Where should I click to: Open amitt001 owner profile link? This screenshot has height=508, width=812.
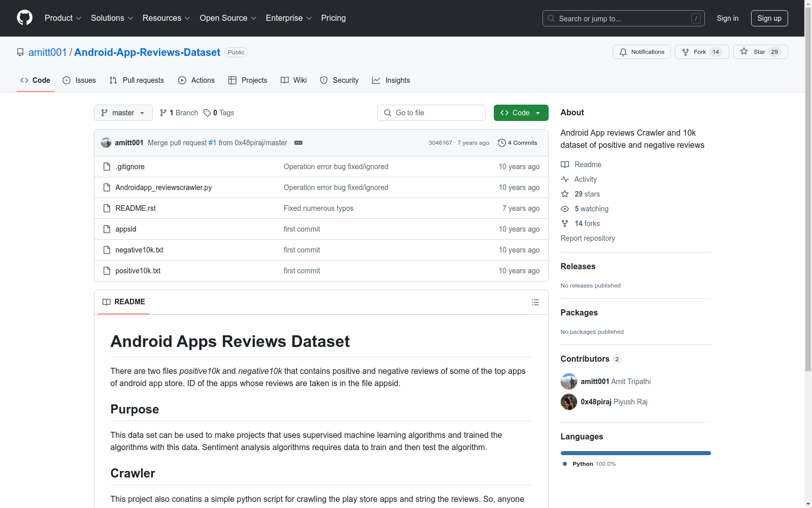point(48,52)
